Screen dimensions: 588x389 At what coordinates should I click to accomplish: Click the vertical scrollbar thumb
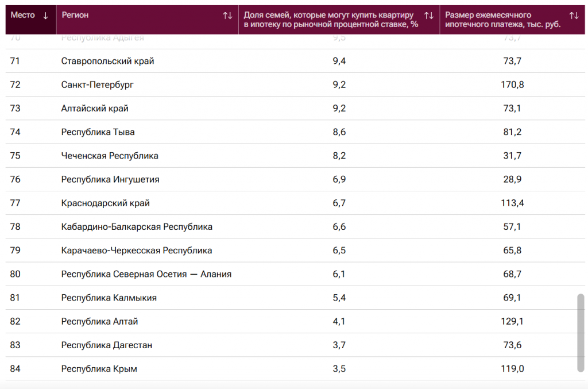pos(581,332)
